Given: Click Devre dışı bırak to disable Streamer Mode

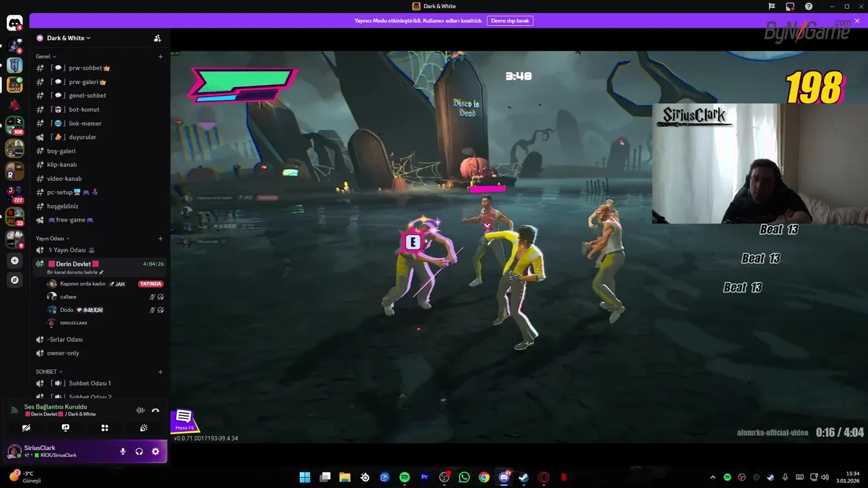Looking at the screenshot, I should point(510,21).
